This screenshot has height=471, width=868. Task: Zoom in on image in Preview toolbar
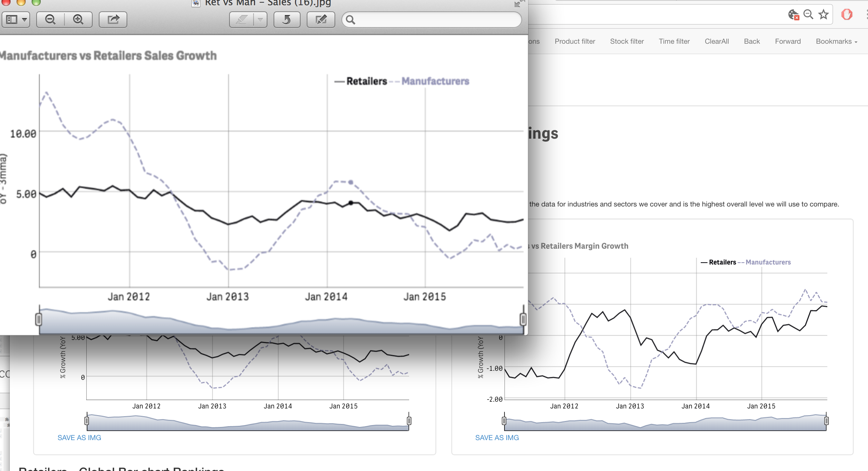[x=78, y=19]
